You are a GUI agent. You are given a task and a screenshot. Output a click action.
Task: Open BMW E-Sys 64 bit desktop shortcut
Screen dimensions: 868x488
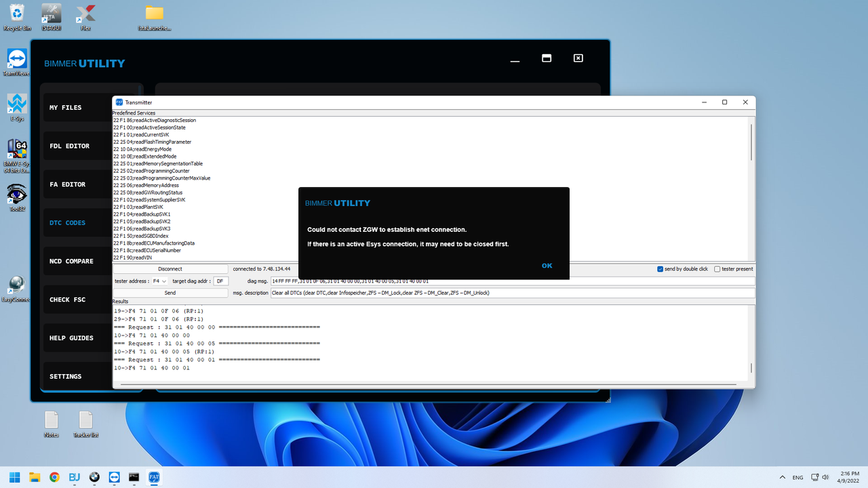(17, 156)
